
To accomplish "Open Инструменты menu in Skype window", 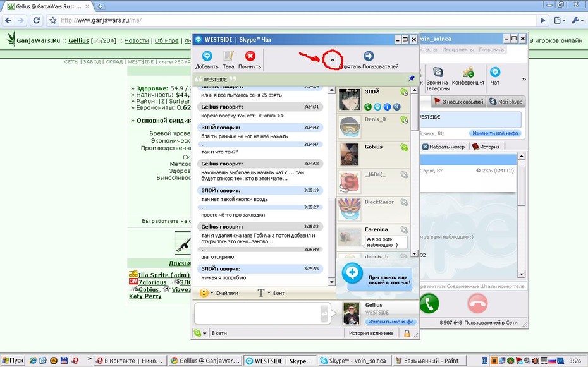I will pos(458,49).
